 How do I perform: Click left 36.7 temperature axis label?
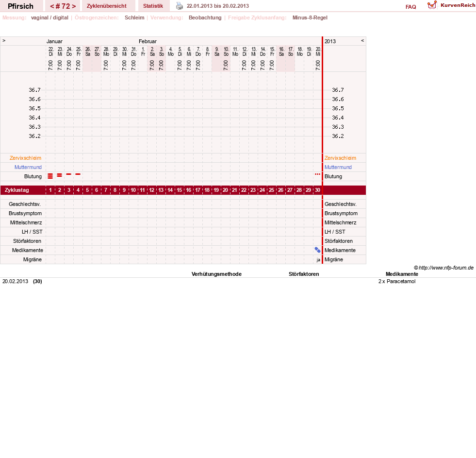(34, 90)
